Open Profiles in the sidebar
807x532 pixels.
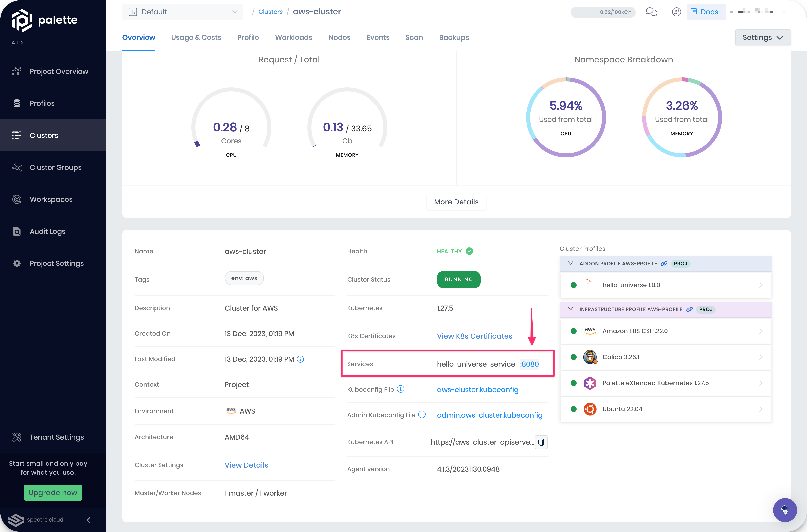pos(53,103)
